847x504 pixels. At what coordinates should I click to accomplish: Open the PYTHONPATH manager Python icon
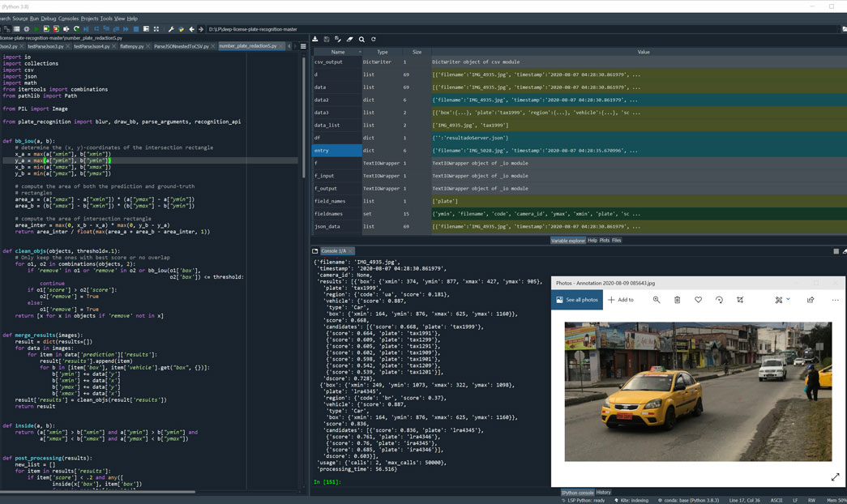tap(181, 29)
